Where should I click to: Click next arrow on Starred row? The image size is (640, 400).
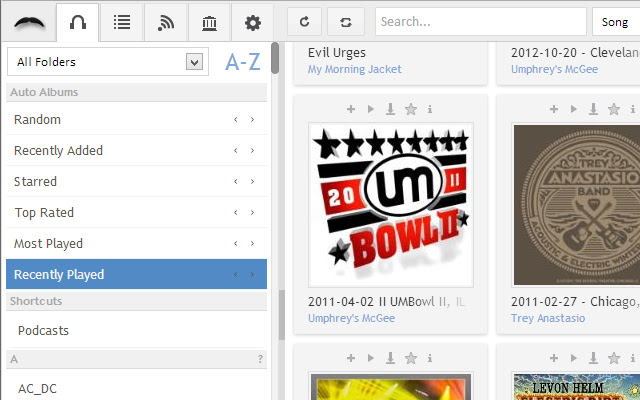pos(252,182)
